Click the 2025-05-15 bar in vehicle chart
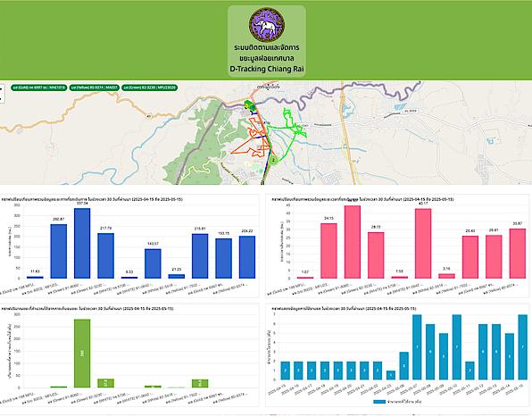The image size is (532, 417). [523, 347]
